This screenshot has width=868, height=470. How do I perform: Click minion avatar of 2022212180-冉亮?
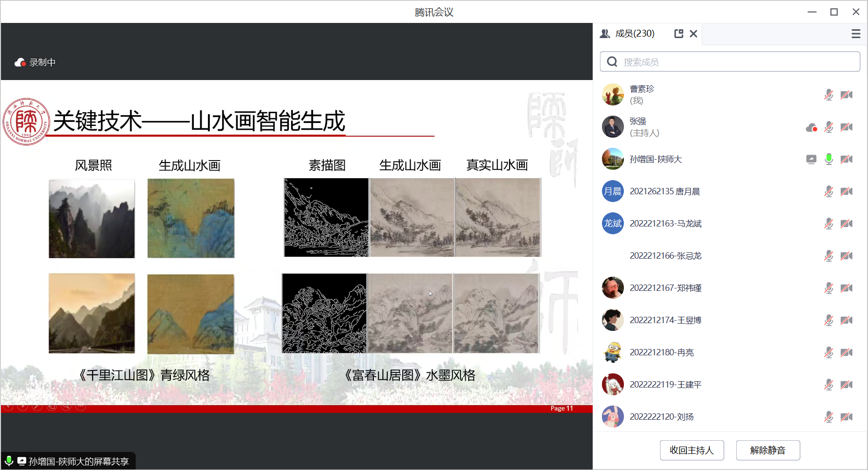click(613, 352)
